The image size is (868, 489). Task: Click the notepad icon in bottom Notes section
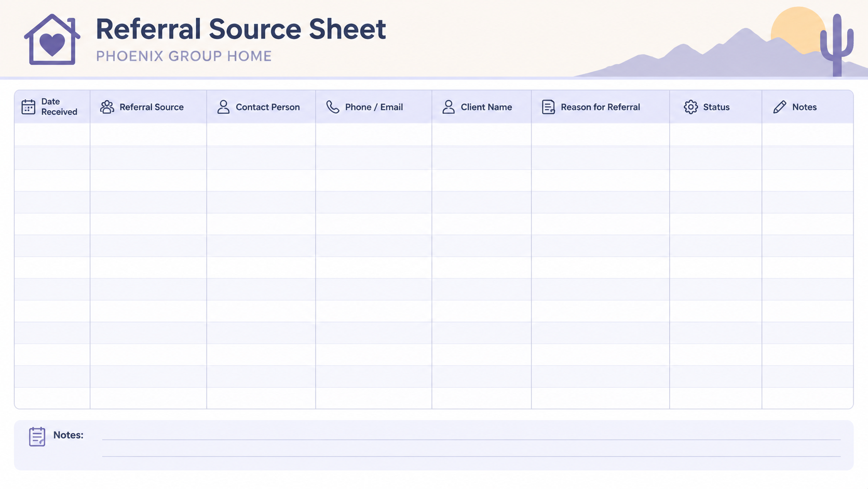coord(37,437)
